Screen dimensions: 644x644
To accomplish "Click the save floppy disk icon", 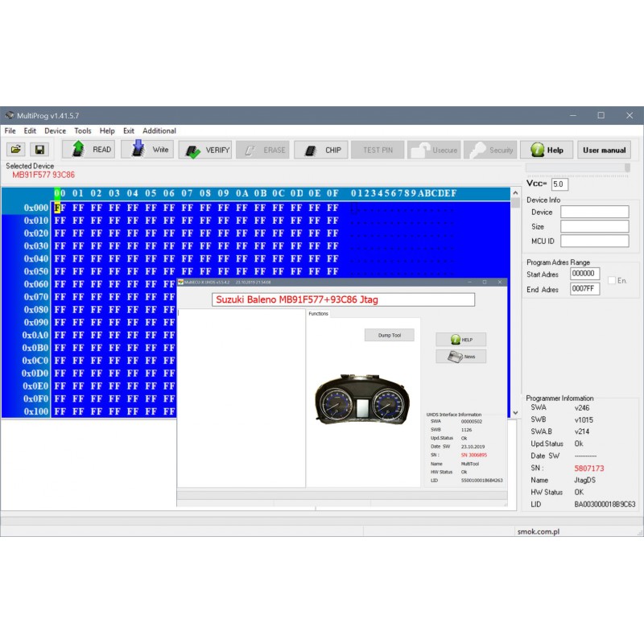I will coord(39,150).
